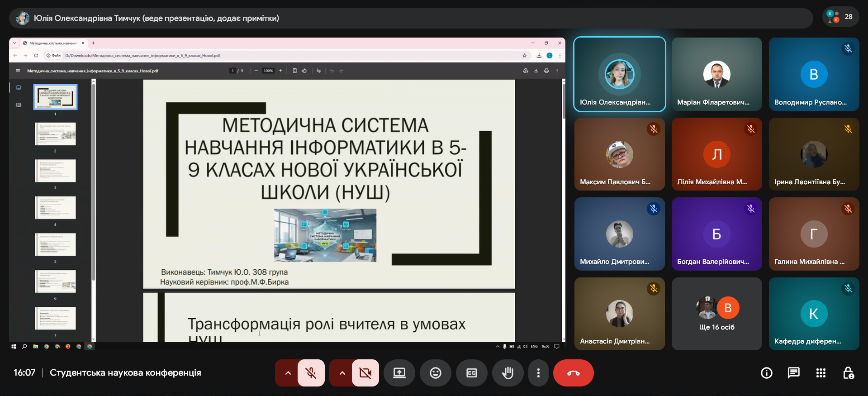
Task: Select document outline icon in PDF sidebar
Action: (19, 105)
